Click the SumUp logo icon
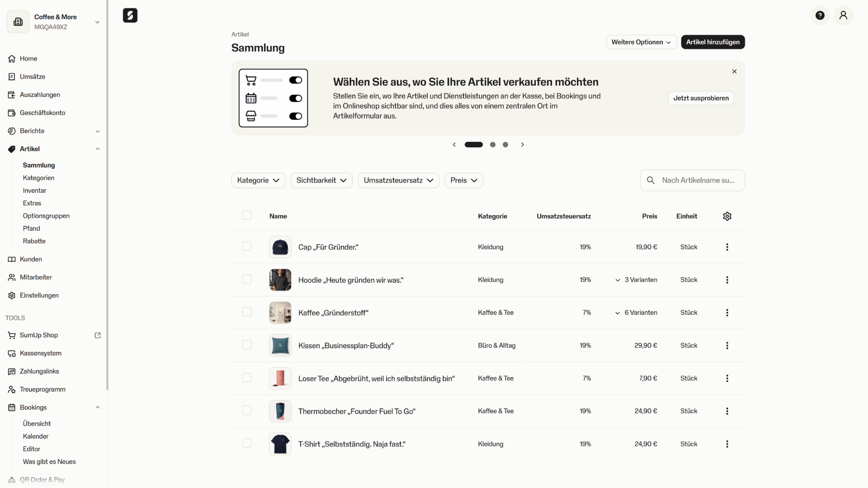 tap(130, 15)
